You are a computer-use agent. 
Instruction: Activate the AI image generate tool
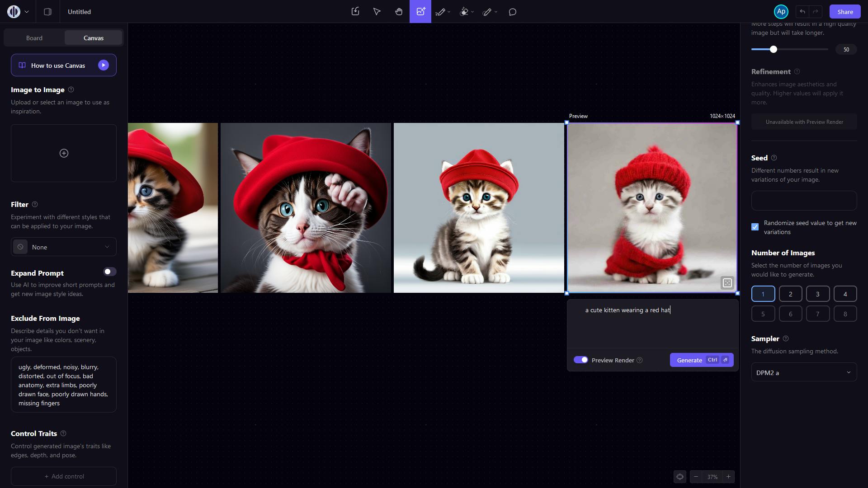pos(420,12)
